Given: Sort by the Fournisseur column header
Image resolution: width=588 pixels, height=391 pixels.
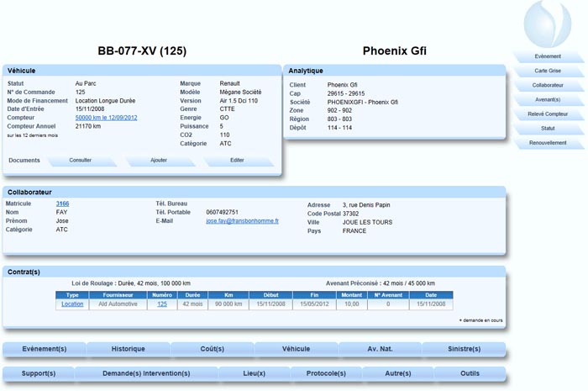Looking at the screenshot, I should [118, 295].
